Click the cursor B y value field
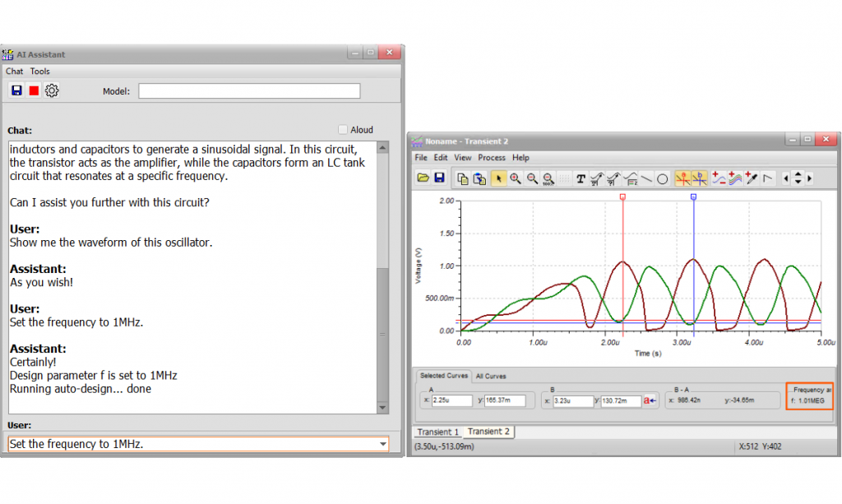The image size is (842, 504). [621, 401]
